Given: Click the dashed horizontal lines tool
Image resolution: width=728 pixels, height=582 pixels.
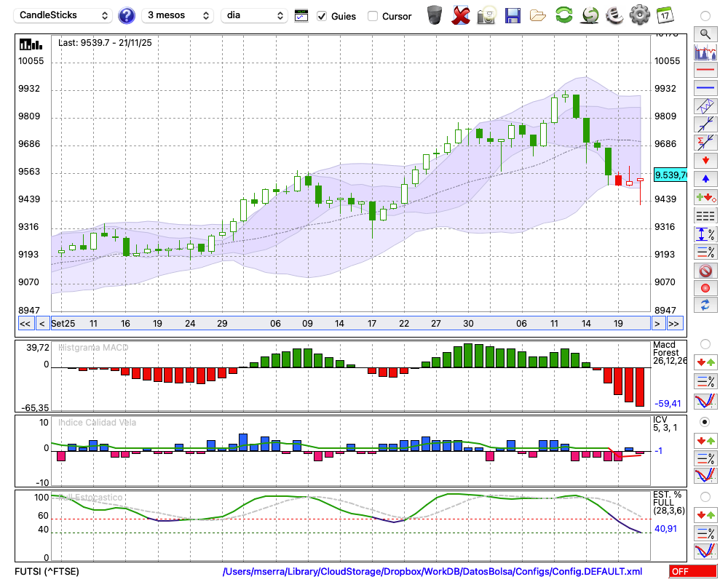Looking at the screenshot, I should (705, 216).
